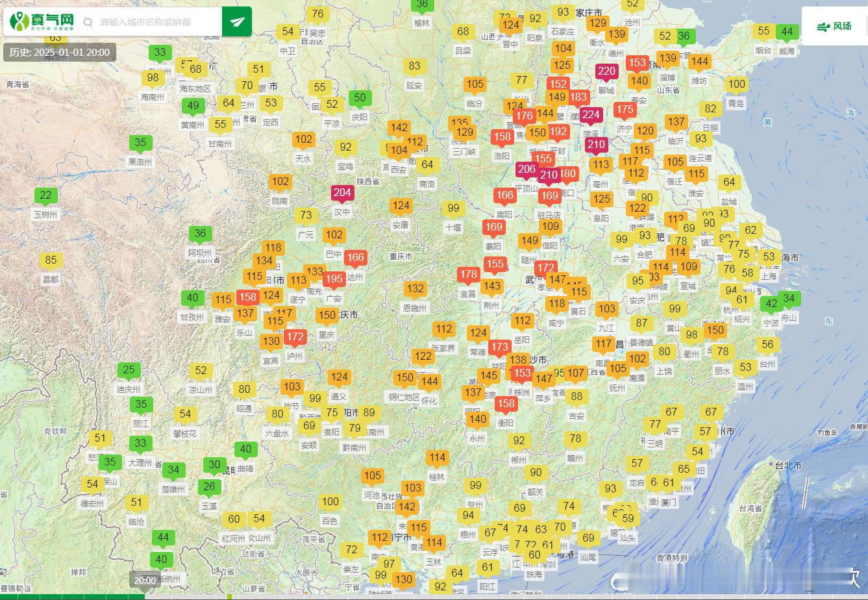The image size is (868, 600).
Task: Click the 100 AQI marker for 青岛
Action: pyautogui.click(x=736, y=84)
